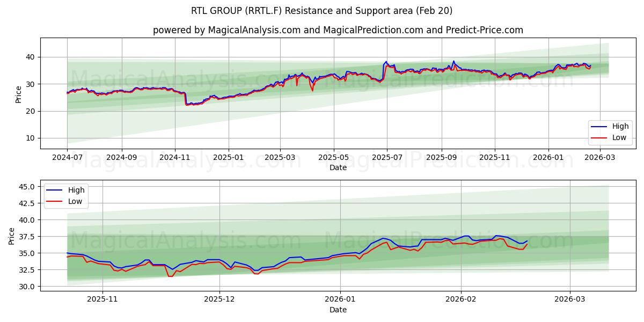This screenshot has height=322, width=644.
Task: Click the '2024-07' date tick on top chart
Action: pyautogui.click(x=67, y=158)
